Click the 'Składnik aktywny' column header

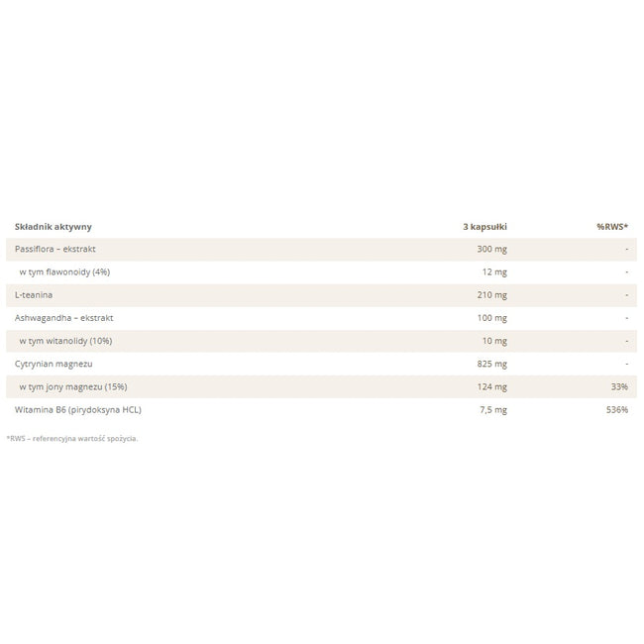coord(53,227)
